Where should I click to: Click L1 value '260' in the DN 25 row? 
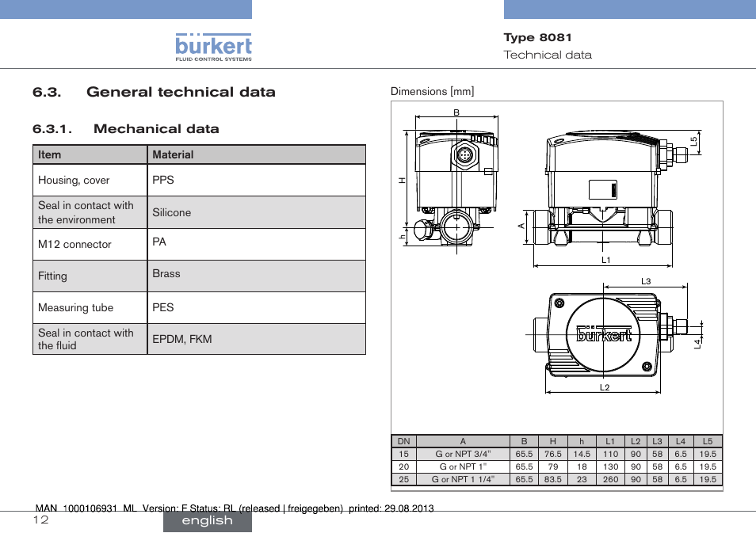pos(610,479)
